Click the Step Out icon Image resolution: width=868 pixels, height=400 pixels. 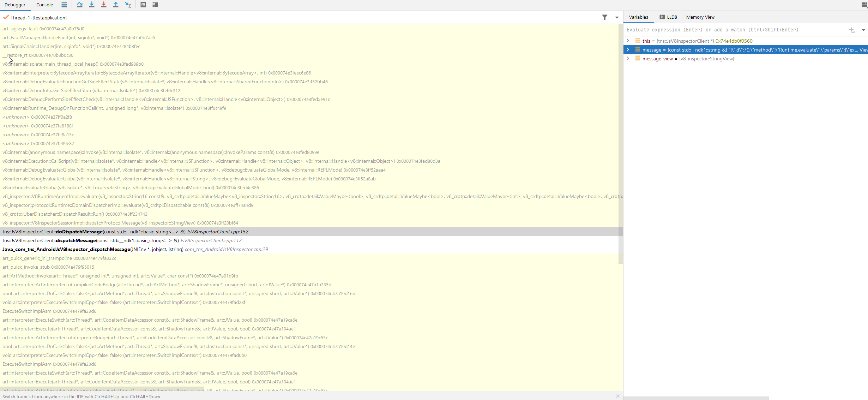pos(116,5)
